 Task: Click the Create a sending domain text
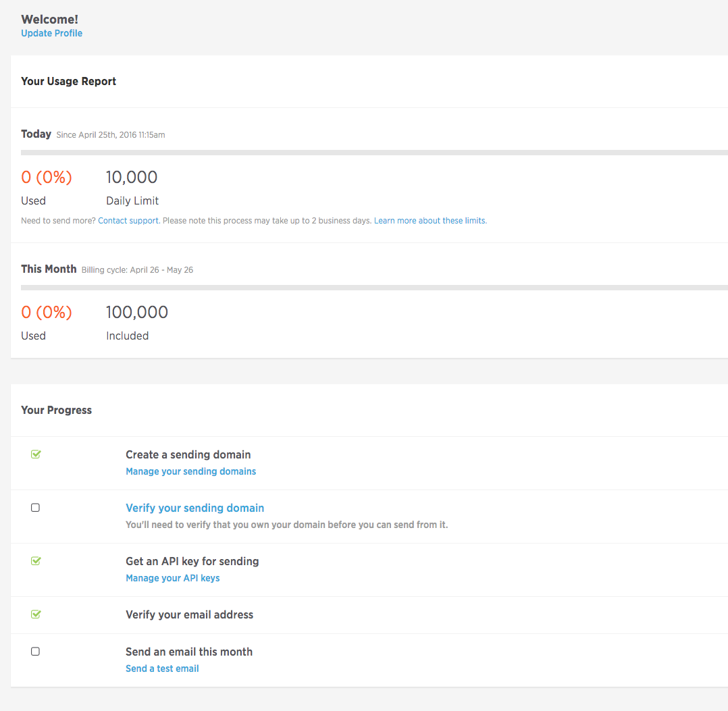coord(188,455)
